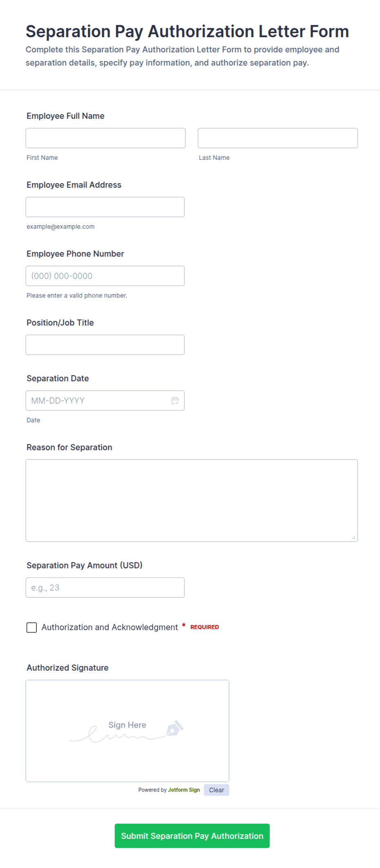Click the Separation Date label
The height and width of the screenshot is (868, 380).
click(58, 378)
